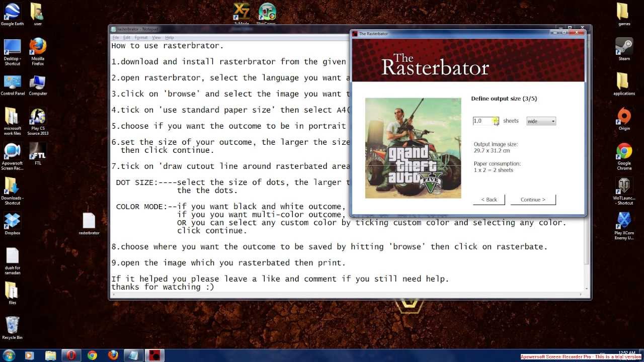
Task: Open the 'games' folder on desktop
Action: (624, 15)
